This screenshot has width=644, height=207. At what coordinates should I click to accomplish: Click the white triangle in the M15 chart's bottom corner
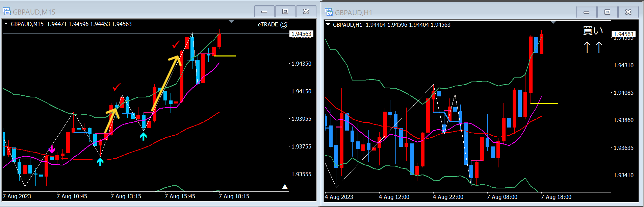pyautogui.click(x=285, y=187)
